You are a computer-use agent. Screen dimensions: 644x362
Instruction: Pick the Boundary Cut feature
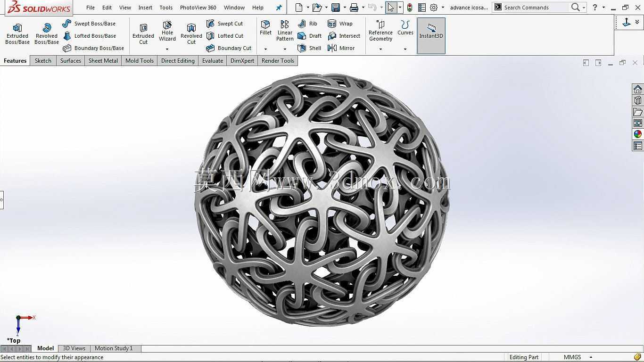(x=229, y=48)
